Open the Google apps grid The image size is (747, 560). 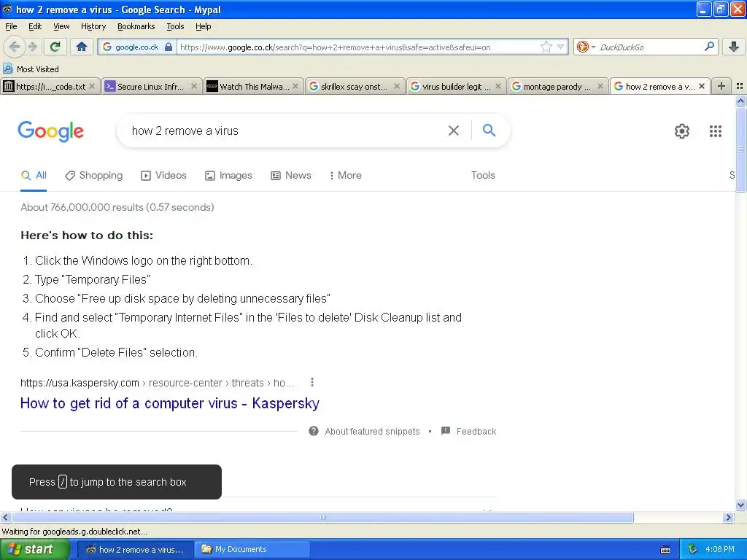pos(716,131)
